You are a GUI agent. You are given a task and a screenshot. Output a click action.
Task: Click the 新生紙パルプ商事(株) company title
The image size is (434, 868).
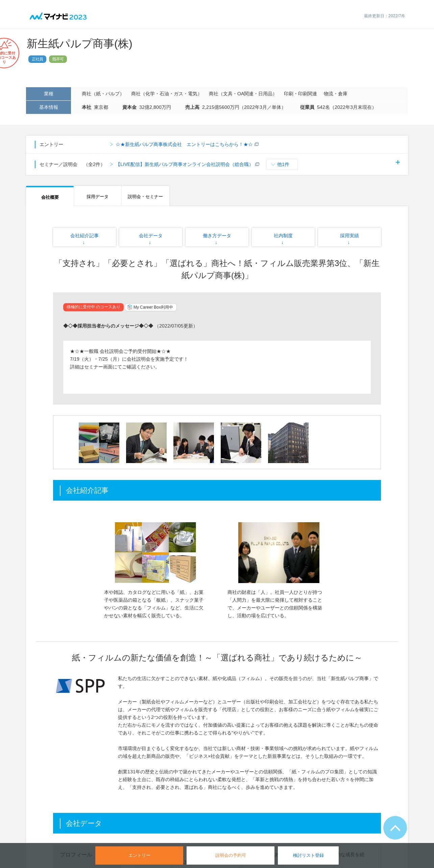pos(79,44)
